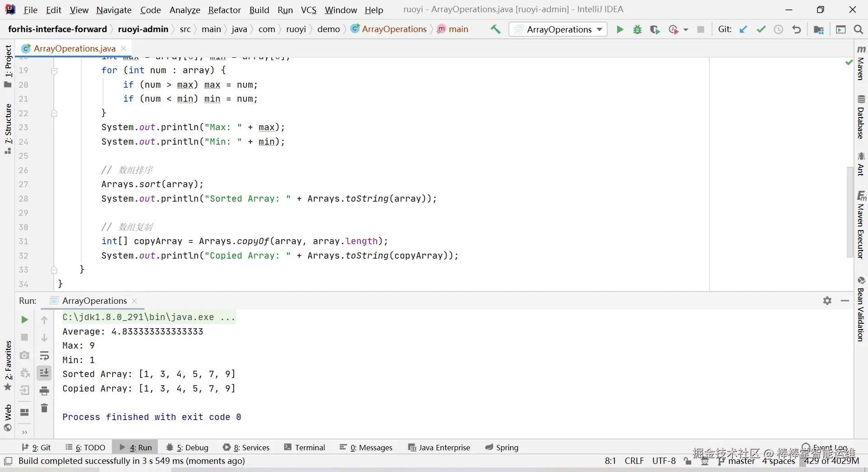This screenshot has width=868, height=472.
Task: Open Run panel settings gear
Action: pyautogui.click(x=827, y=301)
